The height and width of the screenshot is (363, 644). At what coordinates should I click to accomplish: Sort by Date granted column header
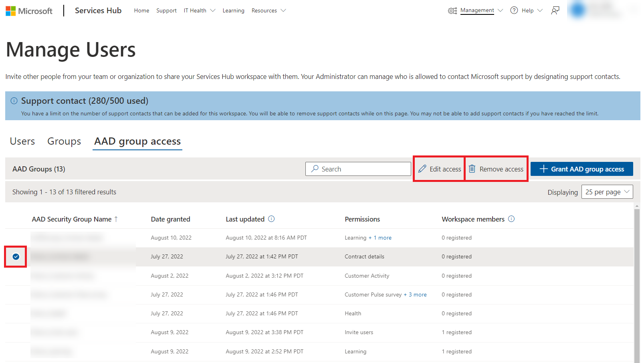click(170, 219)
